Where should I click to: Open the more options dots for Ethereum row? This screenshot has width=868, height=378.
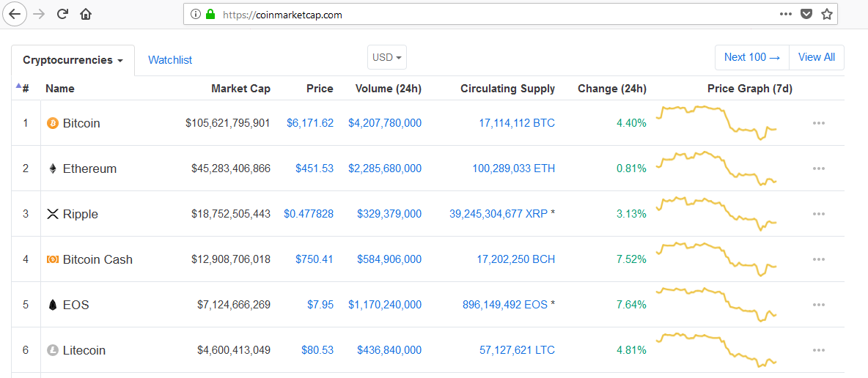[x=818, y=168]
